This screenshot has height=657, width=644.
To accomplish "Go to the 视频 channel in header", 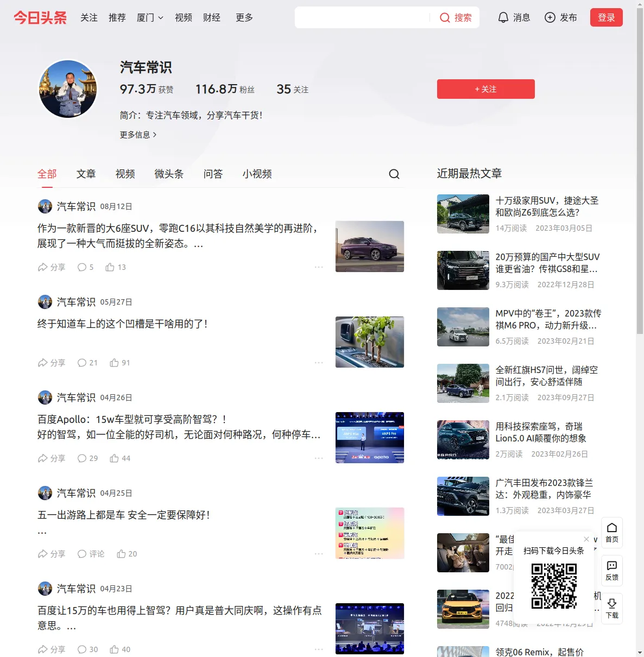I will (x=184, y=18).
